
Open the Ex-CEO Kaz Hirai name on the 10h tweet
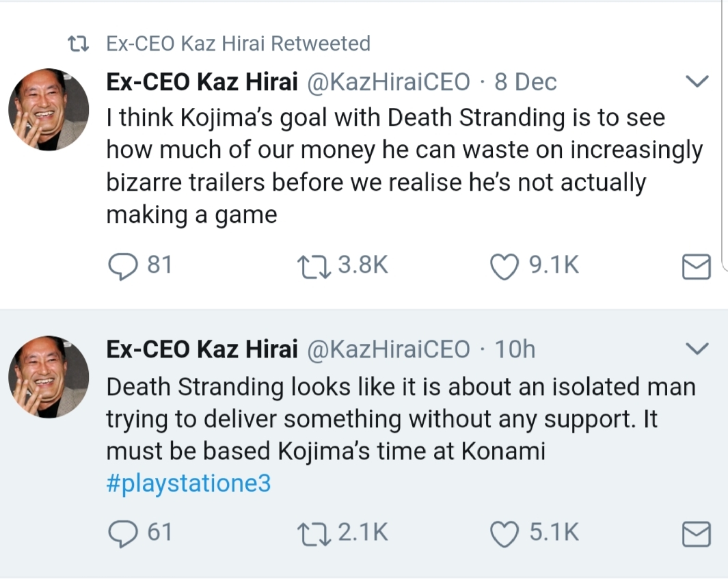(202, 349)
